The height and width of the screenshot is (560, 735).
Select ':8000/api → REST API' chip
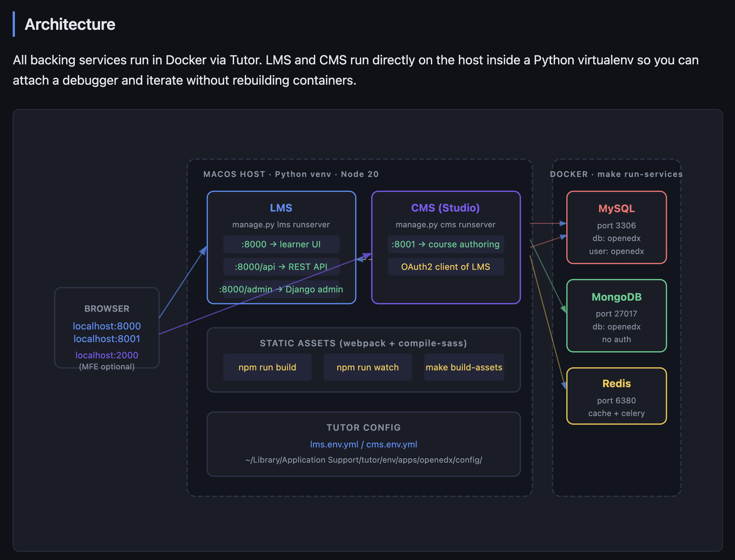tap(281, 267)
